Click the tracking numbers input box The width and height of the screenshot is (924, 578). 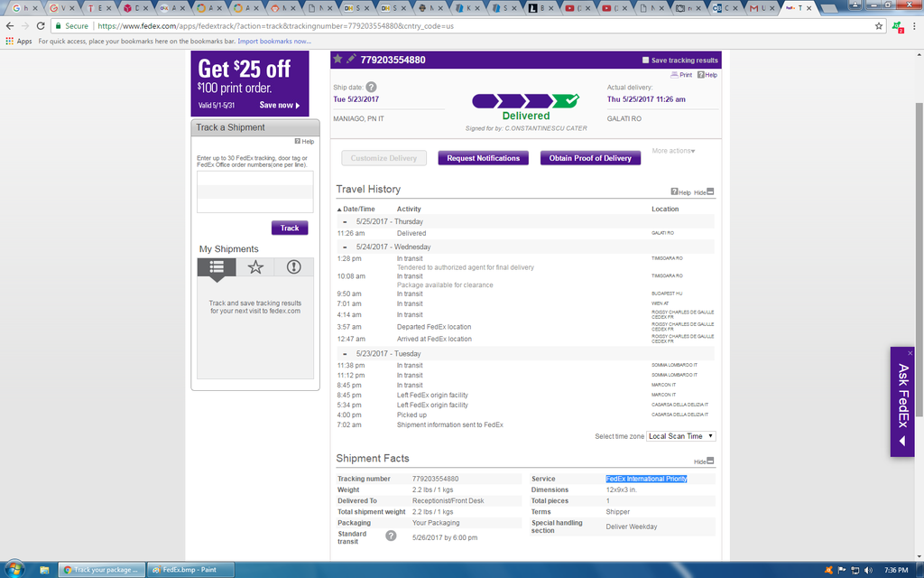click(x=255, y=191)
